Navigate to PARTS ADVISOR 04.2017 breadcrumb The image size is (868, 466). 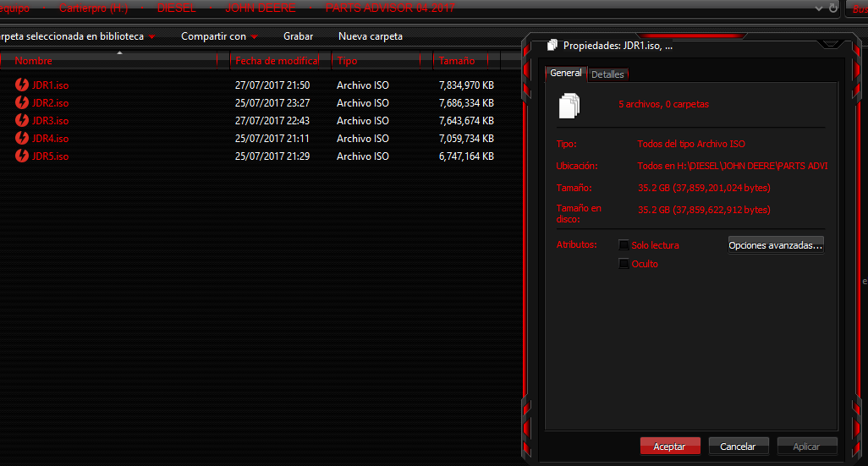pyautogui.click(x=390, y=8)
